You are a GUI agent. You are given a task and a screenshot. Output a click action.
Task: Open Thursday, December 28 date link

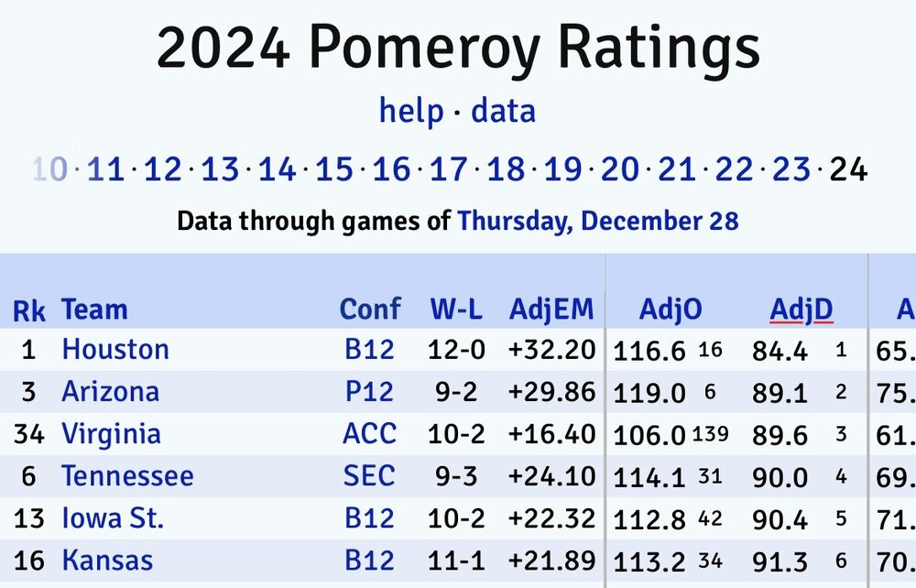click(598, 221)
